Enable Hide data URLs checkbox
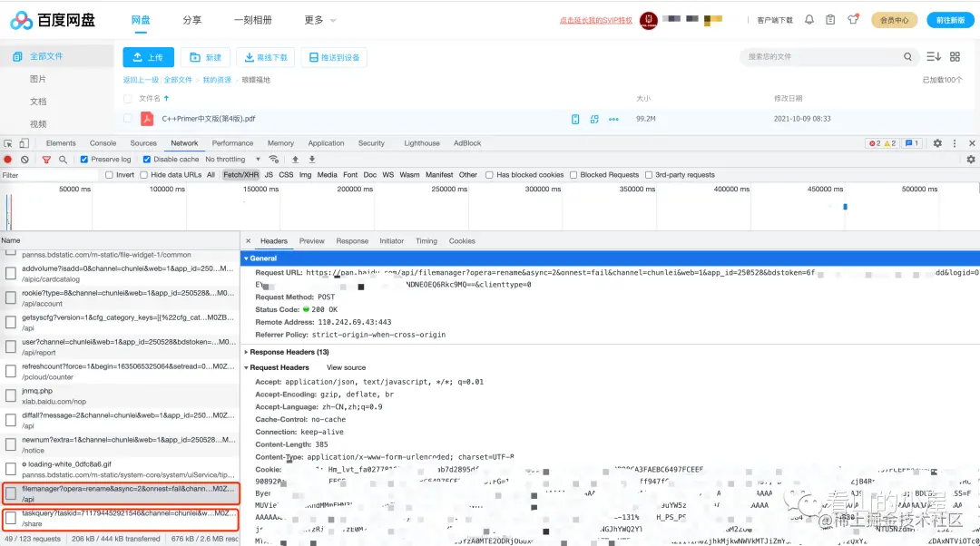The image size is (980, 546). (143, 175)
